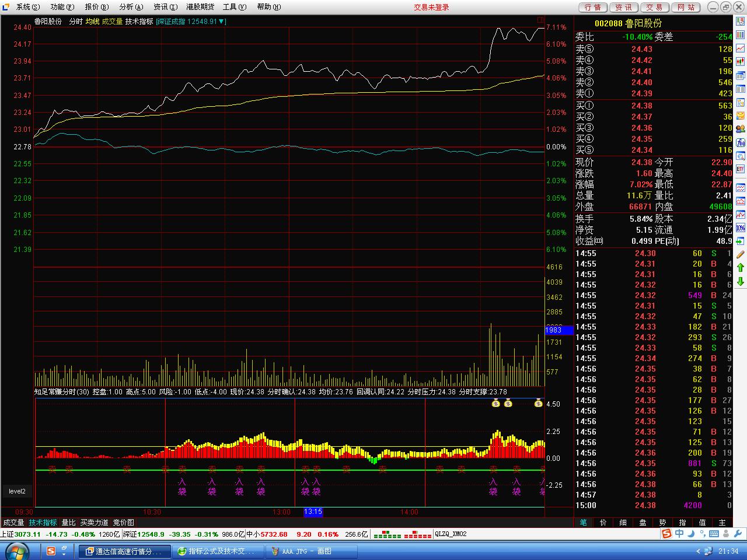Switch to 通达信高速行情 taskbar window
The image size is (747, 560).
coord(124,551)
